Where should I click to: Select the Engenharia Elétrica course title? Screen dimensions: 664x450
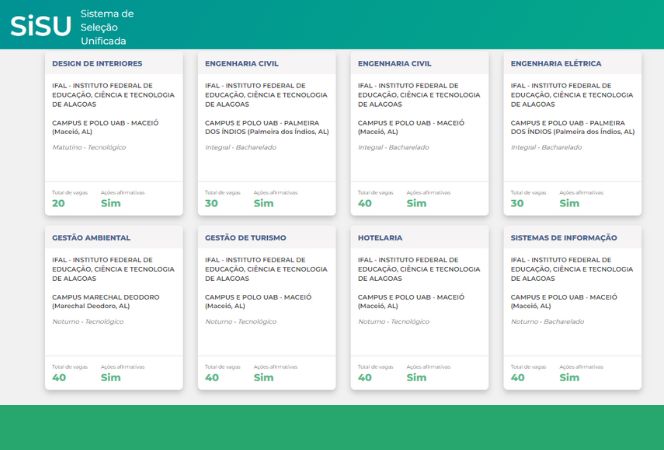tap(556, 63)
